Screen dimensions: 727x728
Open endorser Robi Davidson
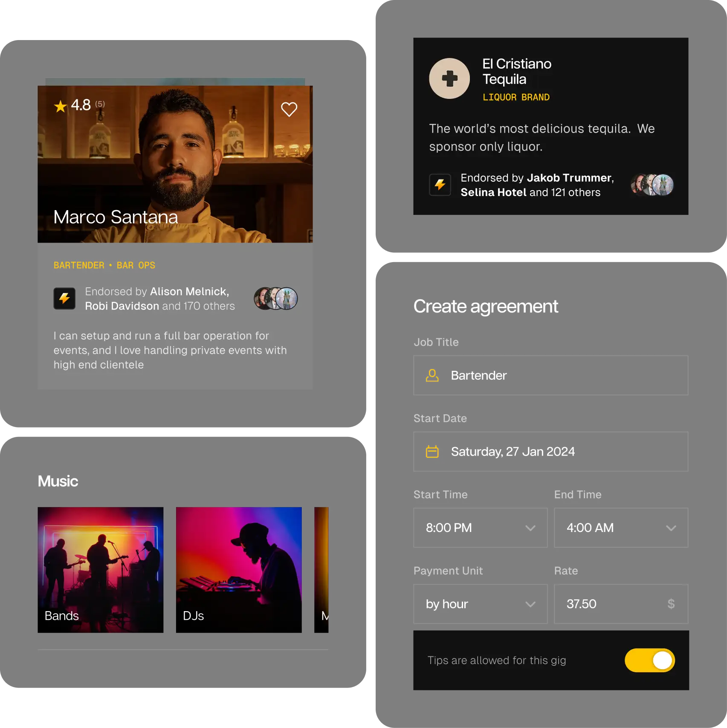pyautogui.click(x=122, y=306)
